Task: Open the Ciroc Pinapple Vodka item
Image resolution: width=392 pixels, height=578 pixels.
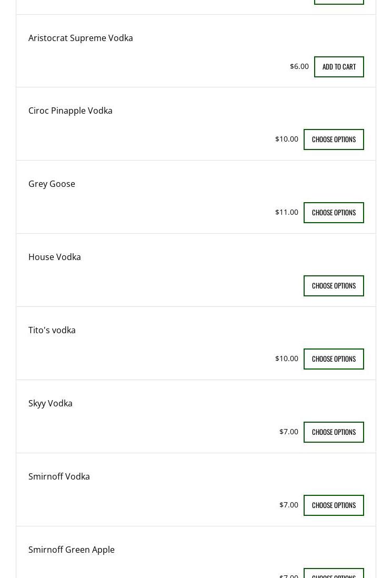Action: (x=71, y=111)
